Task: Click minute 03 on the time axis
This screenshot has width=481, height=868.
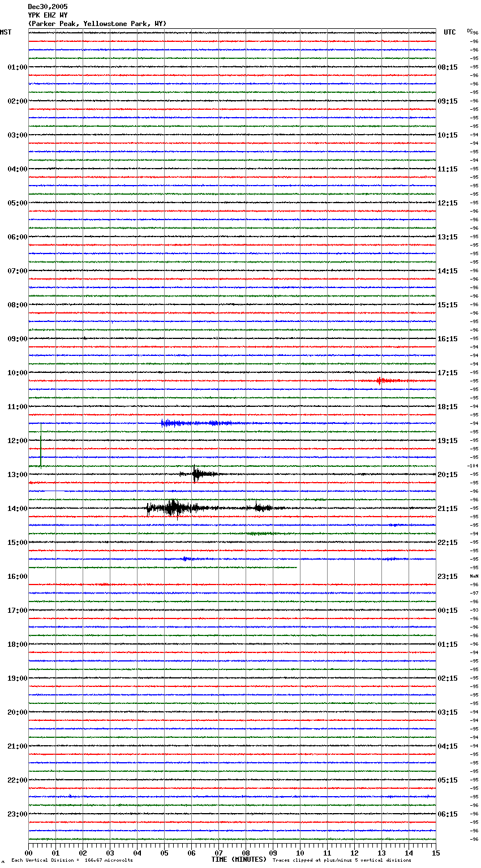Action: tap(110, 853)
